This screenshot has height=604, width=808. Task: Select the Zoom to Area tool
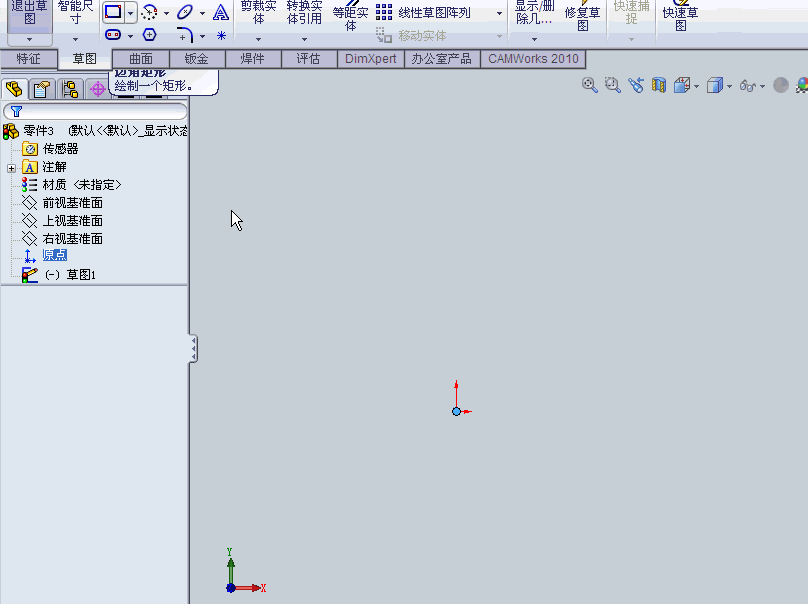[x=612, y=85]
